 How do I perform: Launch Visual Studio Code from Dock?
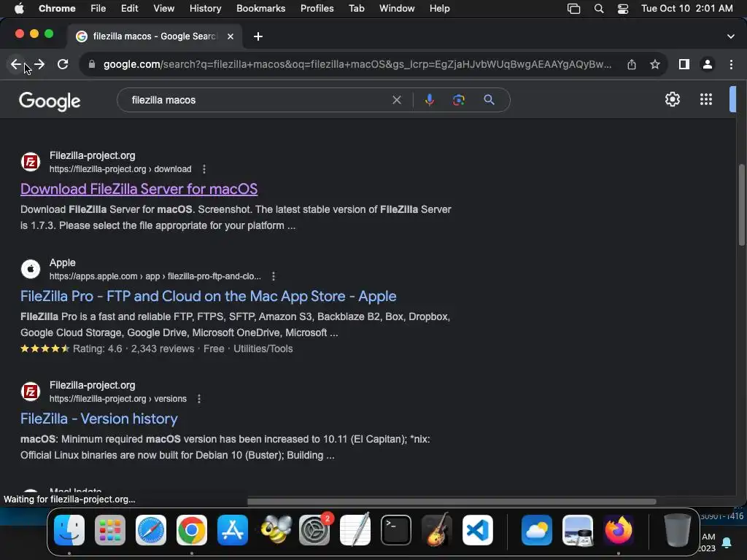click(x=477, y=530)
